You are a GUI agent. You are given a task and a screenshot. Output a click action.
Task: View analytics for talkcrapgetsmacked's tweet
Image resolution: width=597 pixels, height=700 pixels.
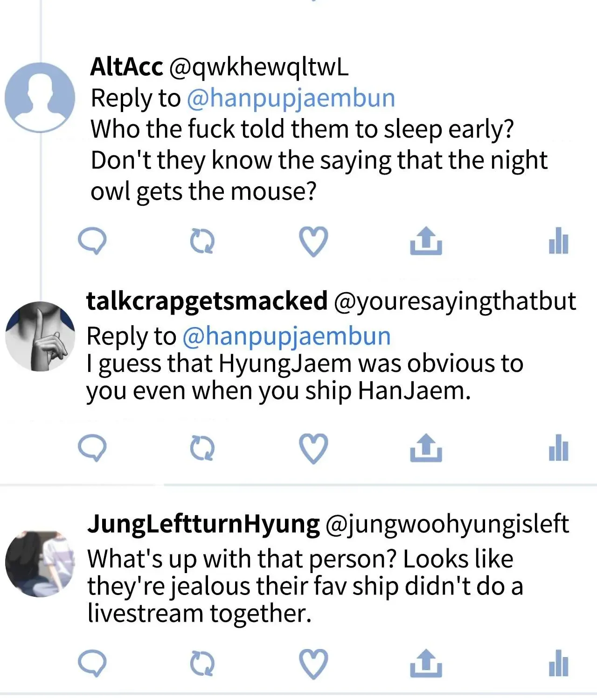click(558, 448)
